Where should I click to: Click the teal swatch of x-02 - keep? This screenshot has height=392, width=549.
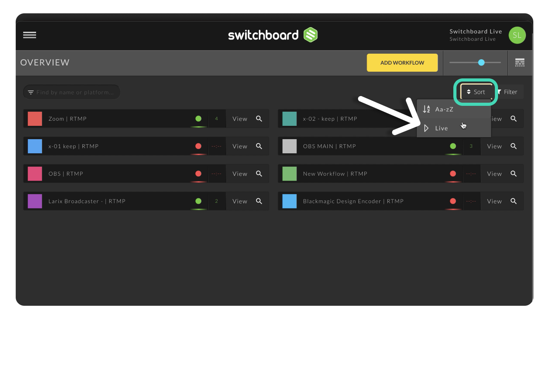[289, 119]
